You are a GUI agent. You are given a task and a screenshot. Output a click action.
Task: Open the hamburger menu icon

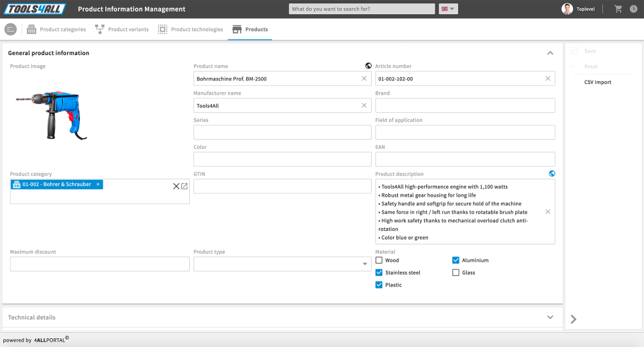coord(10,30)
